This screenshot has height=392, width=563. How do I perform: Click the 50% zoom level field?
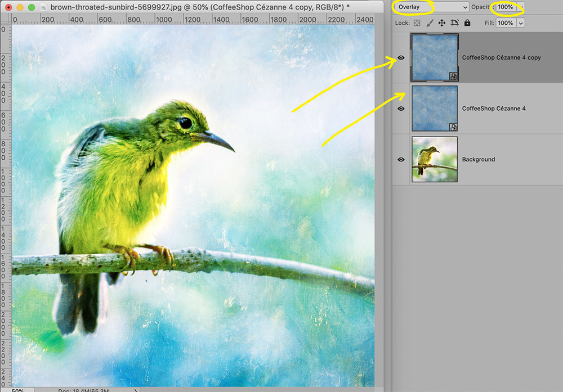point(18,390)
